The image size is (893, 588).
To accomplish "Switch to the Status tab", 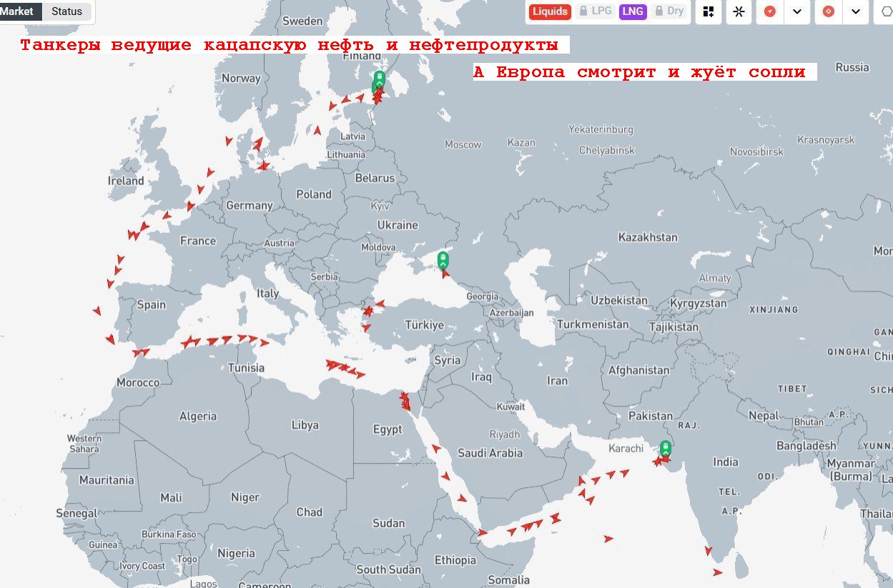I will [66, 11].
